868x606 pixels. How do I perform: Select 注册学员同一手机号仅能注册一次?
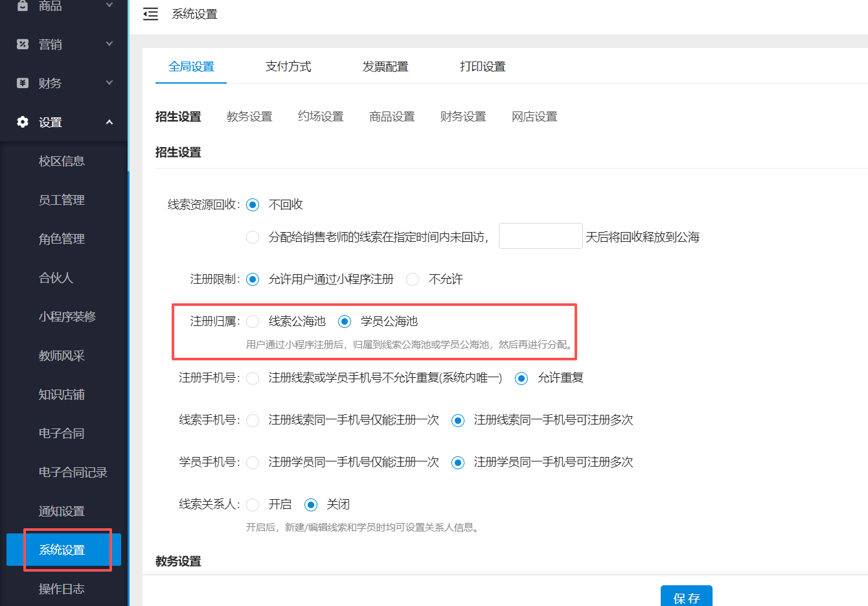coord(253,462)
